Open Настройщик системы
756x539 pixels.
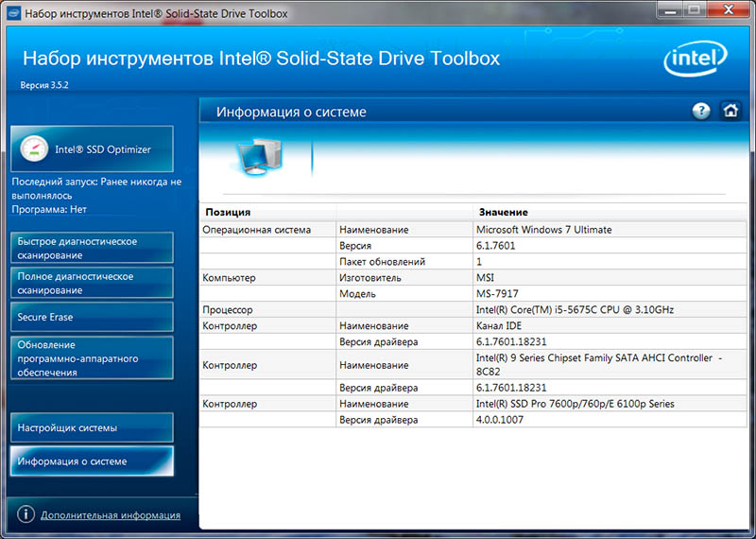(x=92, y=427)
